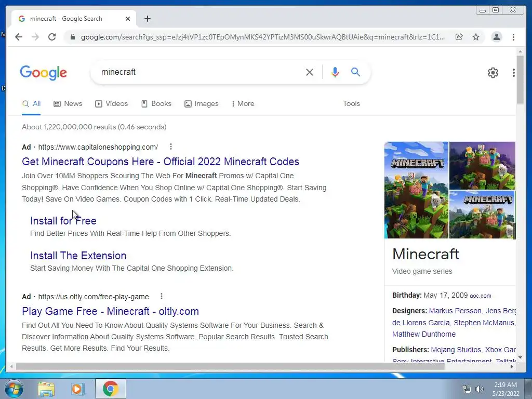Click the Install for Free link
Viewport: 532px width, 399px height.
(63, 221)
